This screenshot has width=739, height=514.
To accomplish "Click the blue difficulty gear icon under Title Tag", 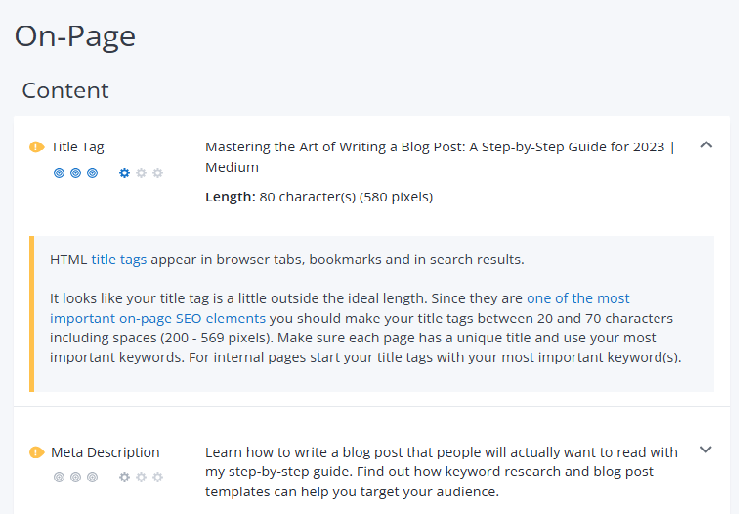I will coord(124,173).
